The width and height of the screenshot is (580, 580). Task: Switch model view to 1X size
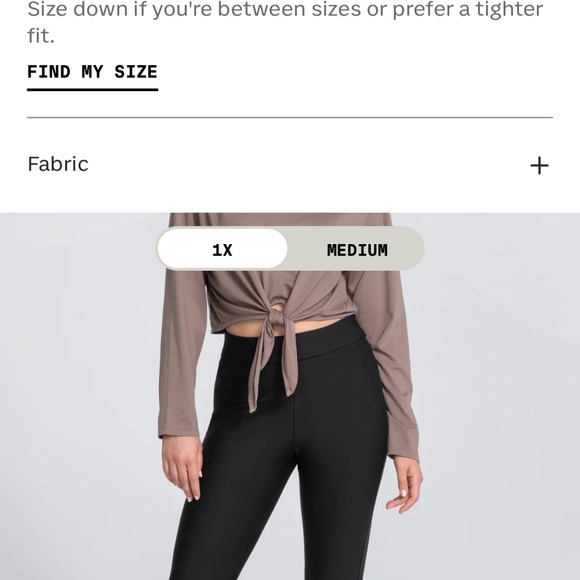pyautogui.click(x=222, y=250)
